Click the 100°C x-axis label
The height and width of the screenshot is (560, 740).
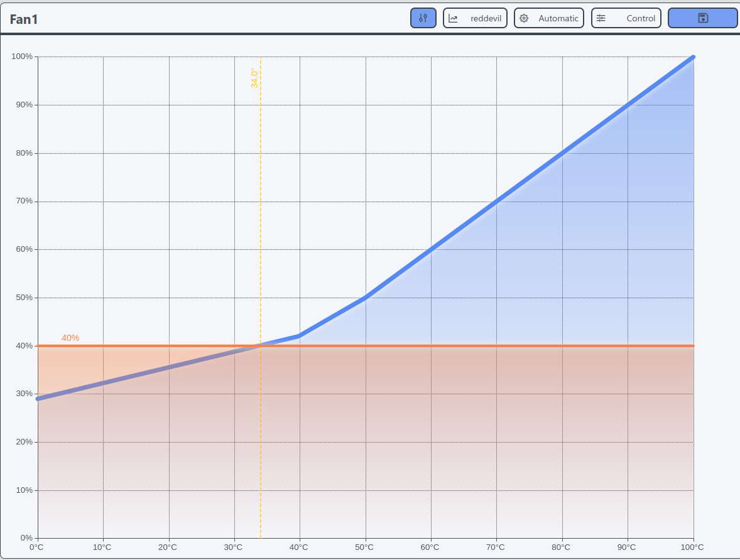point(692,547)
